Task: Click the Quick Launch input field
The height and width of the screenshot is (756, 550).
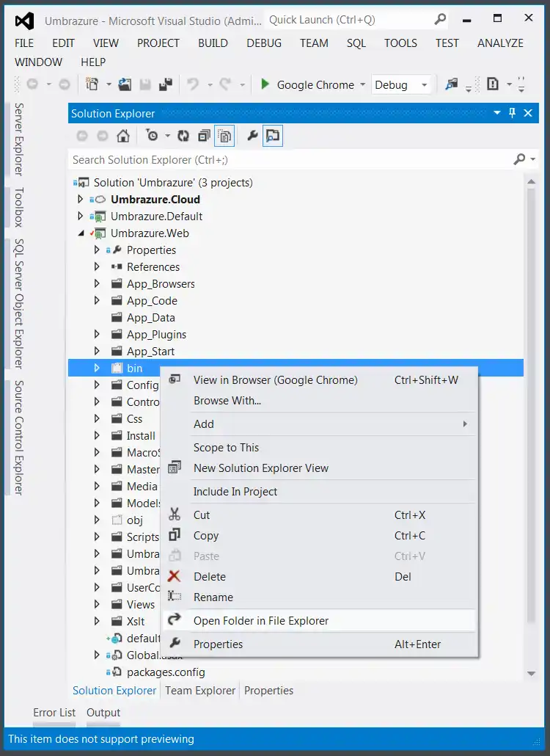Action: point(350,20)
